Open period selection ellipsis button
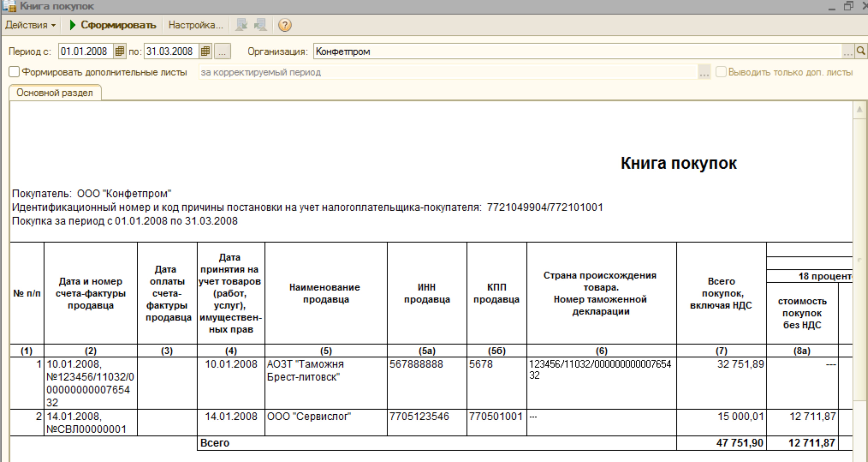Image resolution: width=868 pixels, height=462 pixels. (x=222, y=52)
